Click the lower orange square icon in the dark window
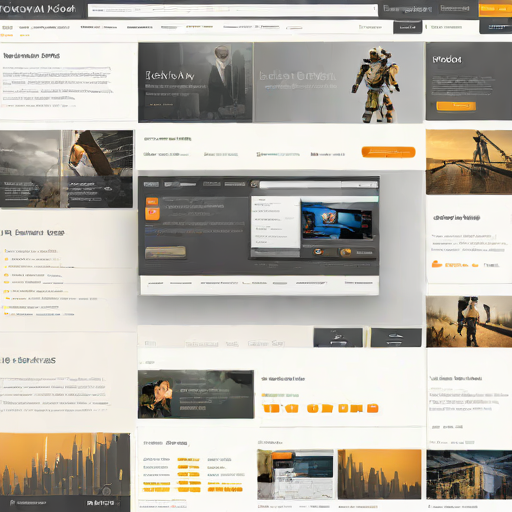Image resolution: width=512 pixels, height=512 pixels. 152,214
